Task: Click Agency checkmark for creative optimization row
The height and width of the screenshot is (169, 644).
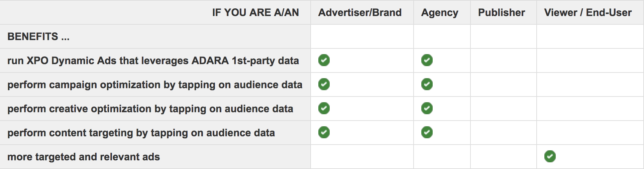Action: [427, 109]
